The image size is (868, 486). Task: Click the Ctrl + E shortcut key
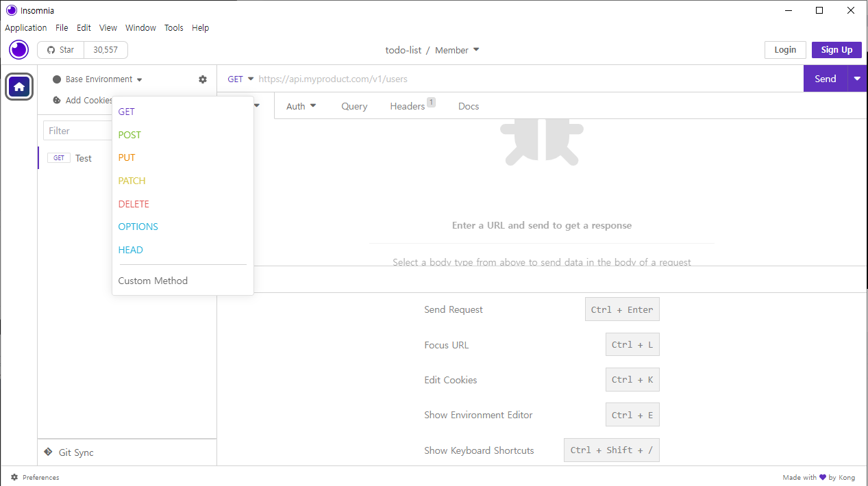coord(632,415)
